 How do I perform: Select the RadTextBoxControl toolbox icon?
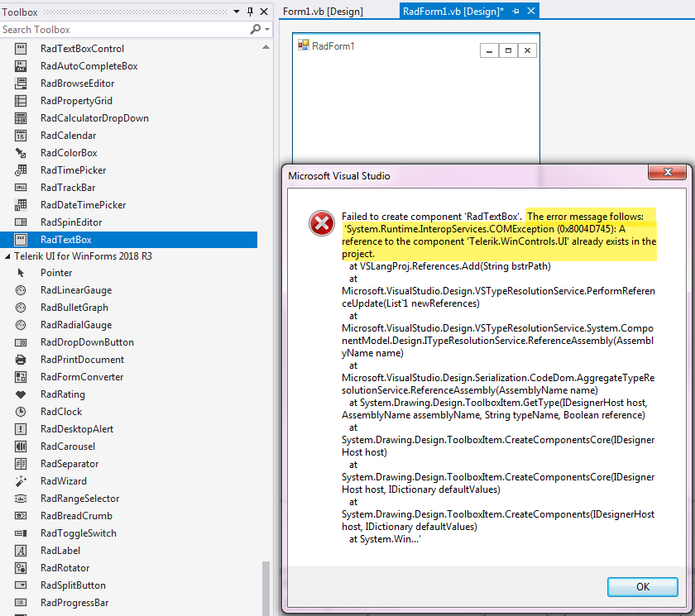click(x=21, y=49)
